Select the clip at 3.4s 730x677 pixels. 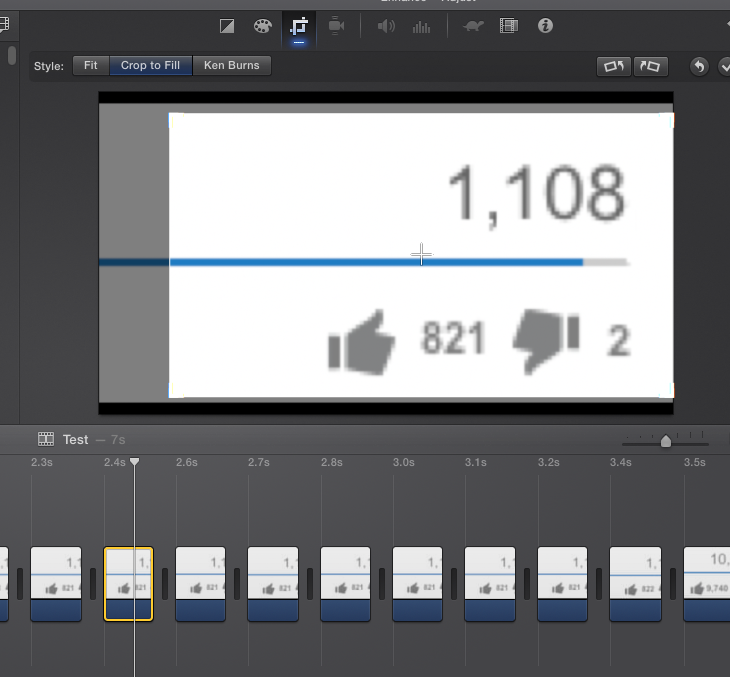point(635,584)
